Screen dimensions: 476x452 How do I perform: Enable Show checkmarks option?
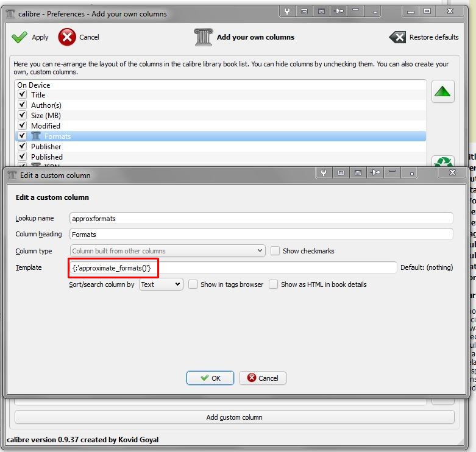(275, 250)
